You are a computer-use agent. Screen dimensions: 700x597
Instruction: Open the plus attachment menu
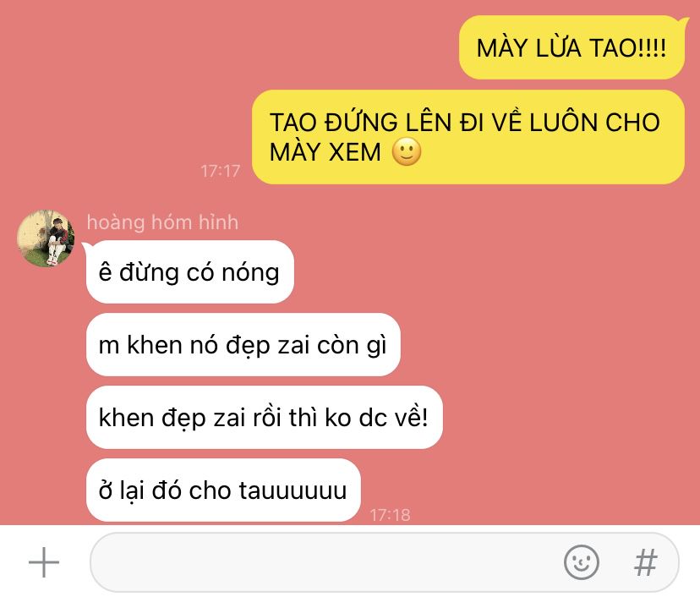click(x=44, y=562)
